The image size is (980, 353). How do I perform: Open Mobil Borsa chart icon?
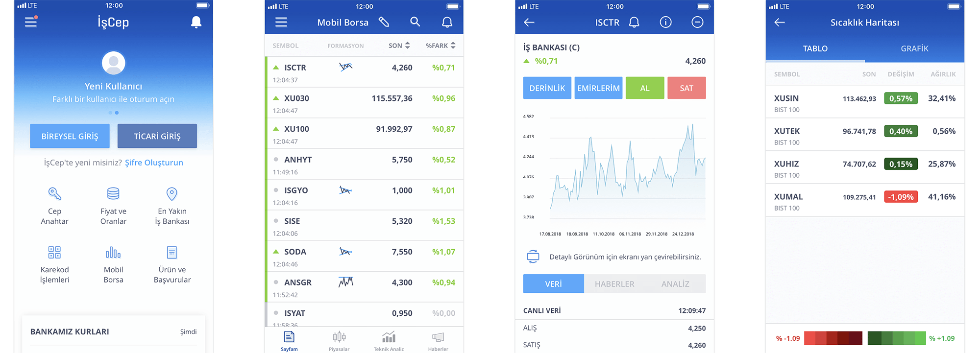pos(113,252)
